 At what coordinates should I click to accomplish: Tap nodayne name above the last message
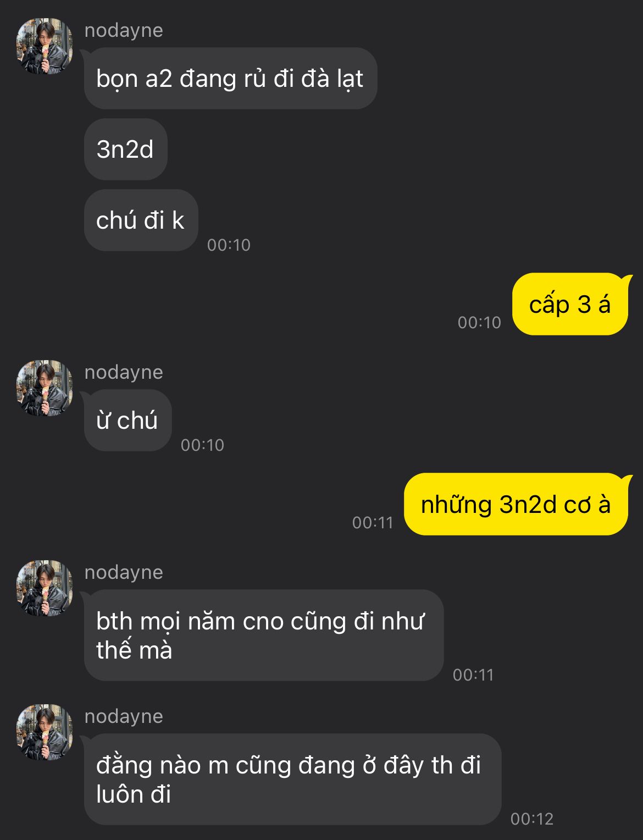124,716
